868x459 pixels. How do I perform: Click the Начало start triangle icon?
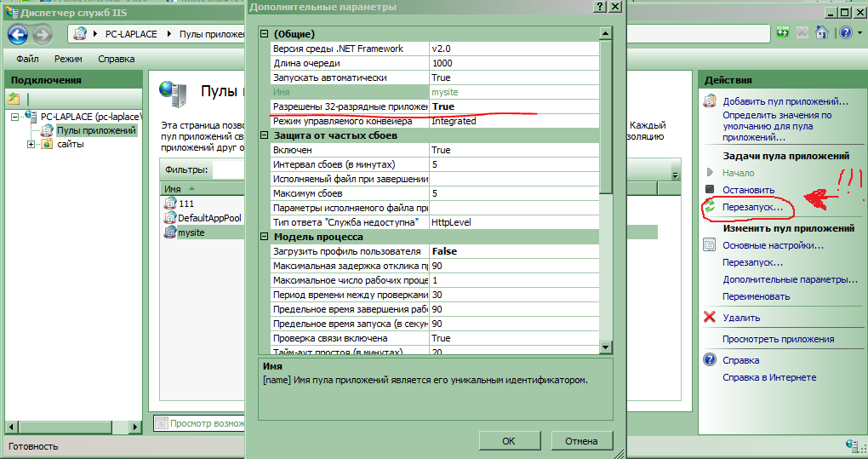click(710, 172)
